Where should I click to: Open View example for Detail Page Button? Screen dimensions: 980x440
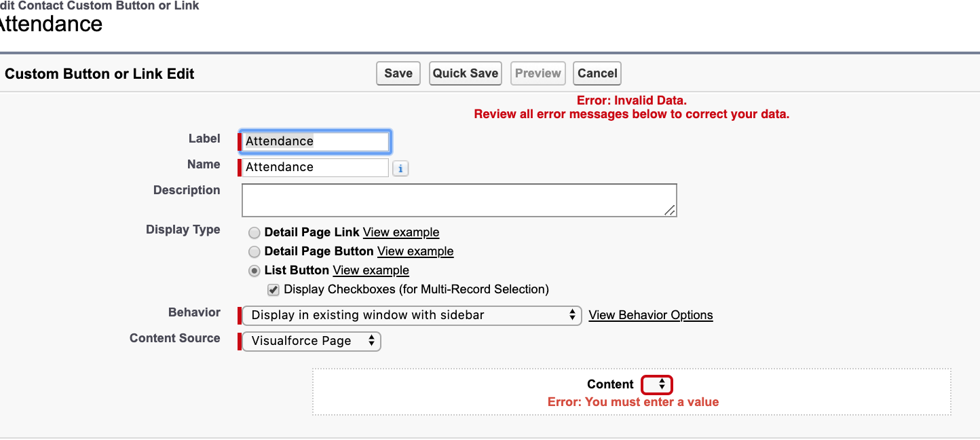pyautogui.click(x=415, y=251)
